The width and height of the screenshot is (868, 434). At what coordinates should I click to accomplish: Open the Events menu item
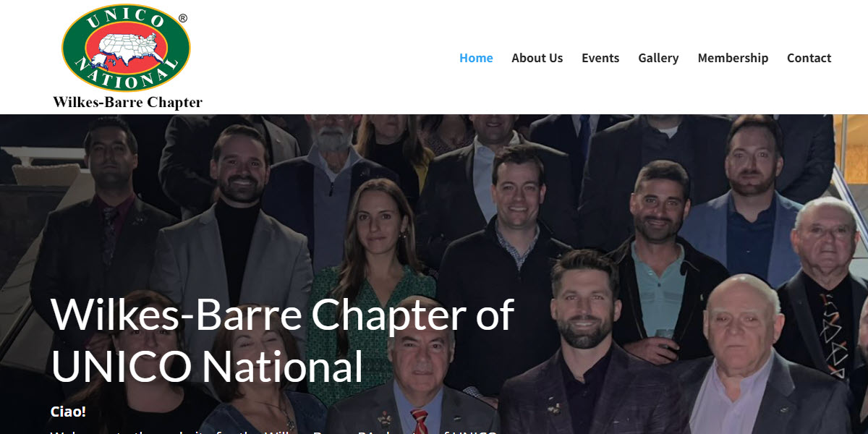[600, 58]
